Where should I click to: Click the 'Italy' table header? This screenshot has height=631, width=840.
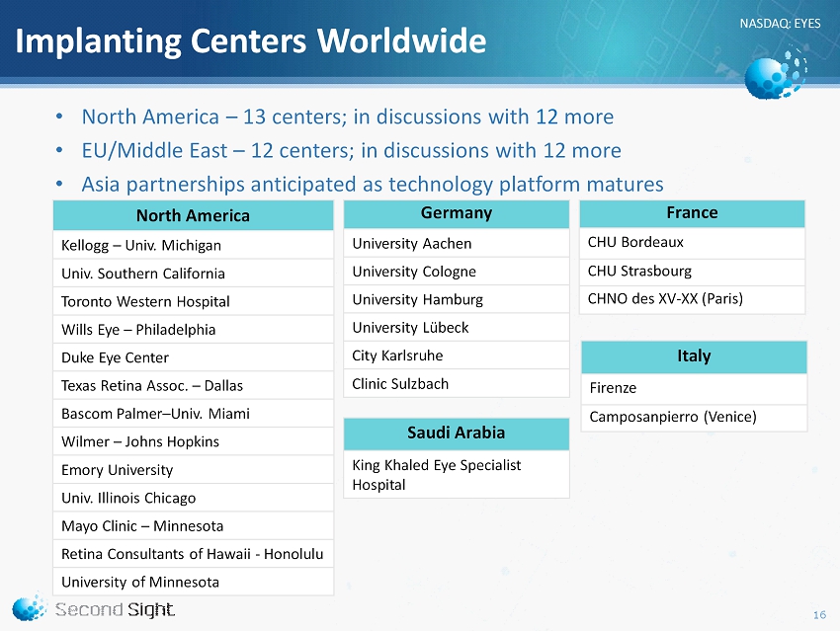click(x=694, y=356)
